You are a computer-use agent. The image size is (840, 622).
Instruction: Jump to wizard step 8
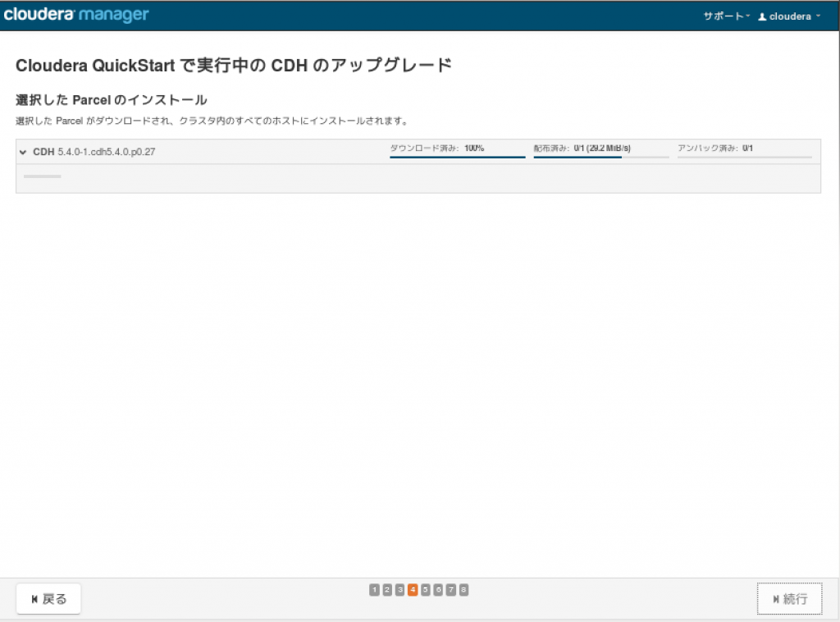pyautogui.click(x=464, y=590)
